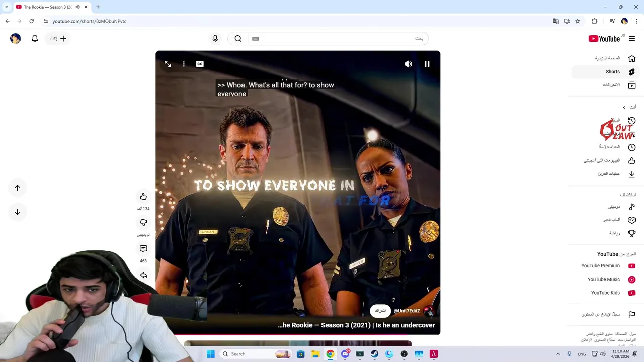Click the address bar URL

(x=89, y=21)
